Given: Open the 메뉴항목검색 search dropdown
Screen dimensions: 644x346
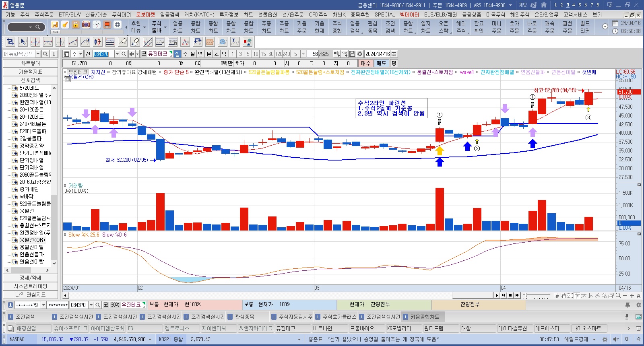Looking at the screenshot, I should click(38, 54).
